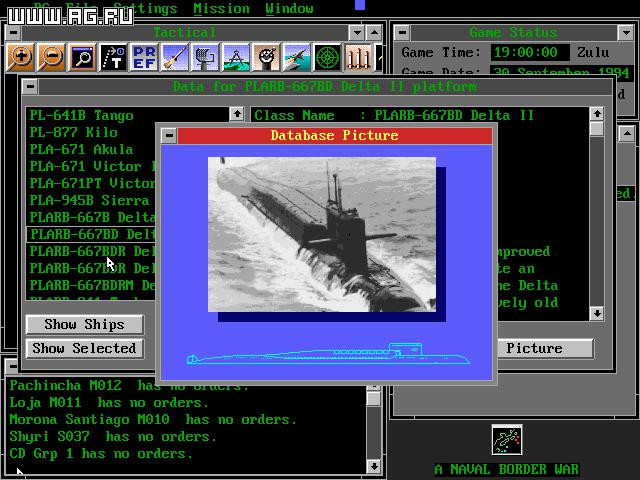This screenshot has height=480, width=640.
Task: Click the down arrow of platform description scrollbar
Action: pos(597,313)
